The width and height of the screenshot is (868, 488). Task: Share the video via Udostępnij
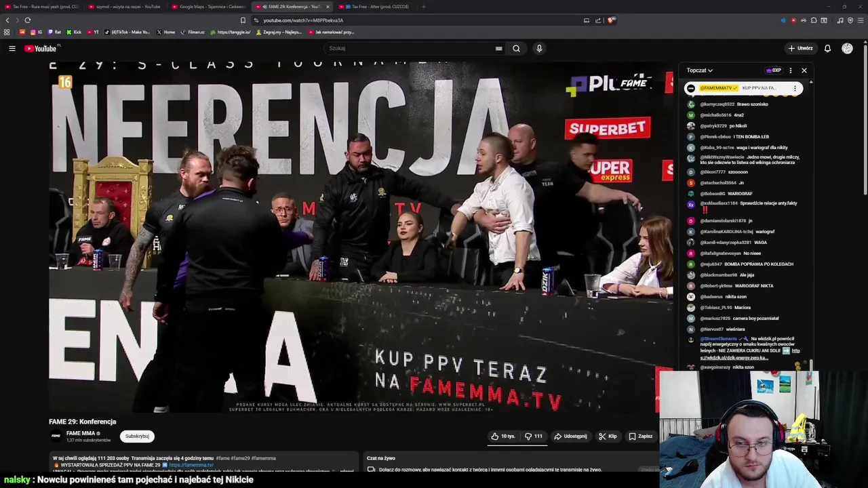(x=570, y=436)
